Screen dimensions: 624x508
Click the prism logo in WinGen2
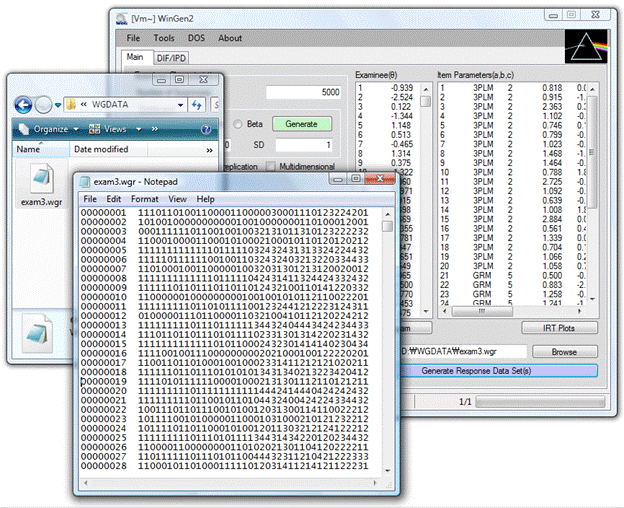pos(586,47)
